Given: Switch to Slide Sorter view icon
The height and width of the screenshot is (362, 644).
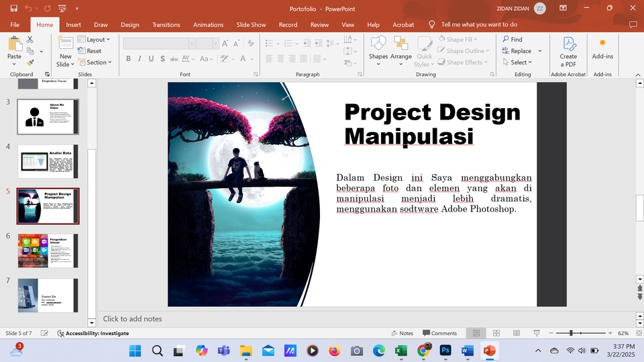Looking at the screenshot, I should click(496, 333).
